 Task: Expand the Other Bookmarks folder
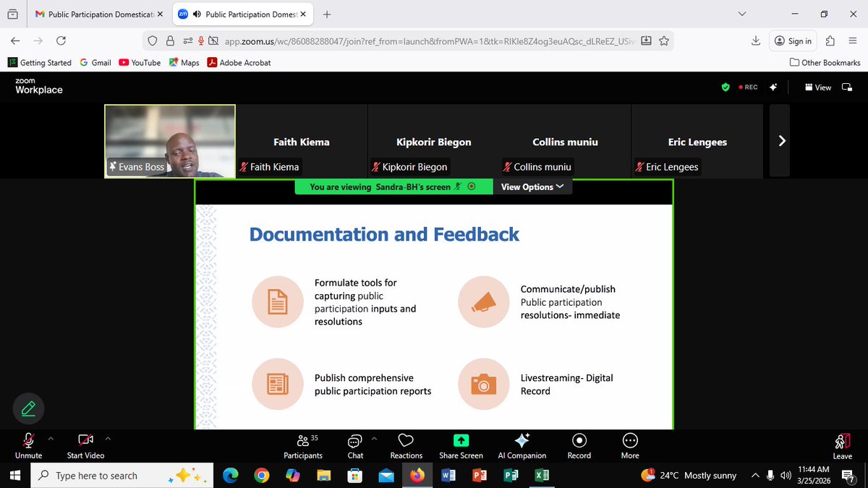tap(825, 63)
